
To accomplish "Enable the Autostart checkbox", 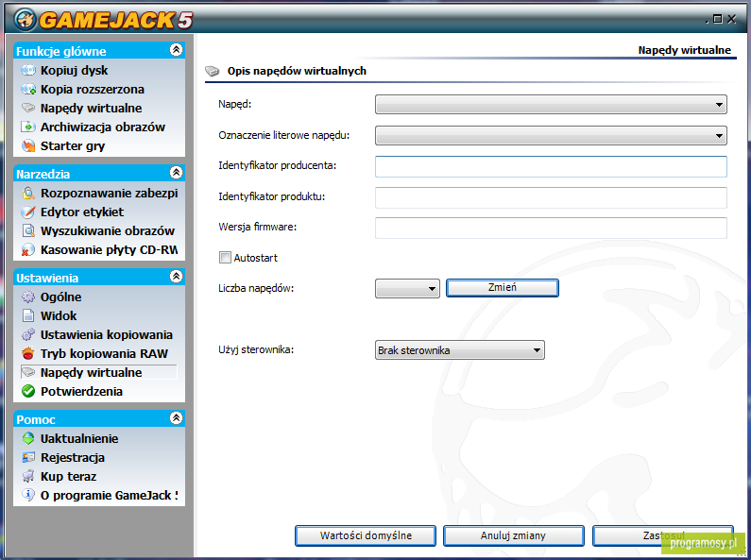I will (225, 258).
